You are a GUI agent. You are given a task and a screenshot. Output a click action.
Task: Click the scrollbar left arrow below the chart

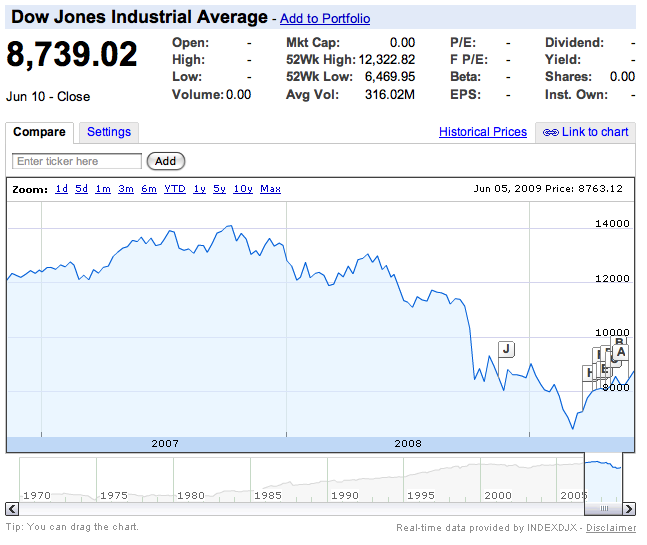pos(11,509)
